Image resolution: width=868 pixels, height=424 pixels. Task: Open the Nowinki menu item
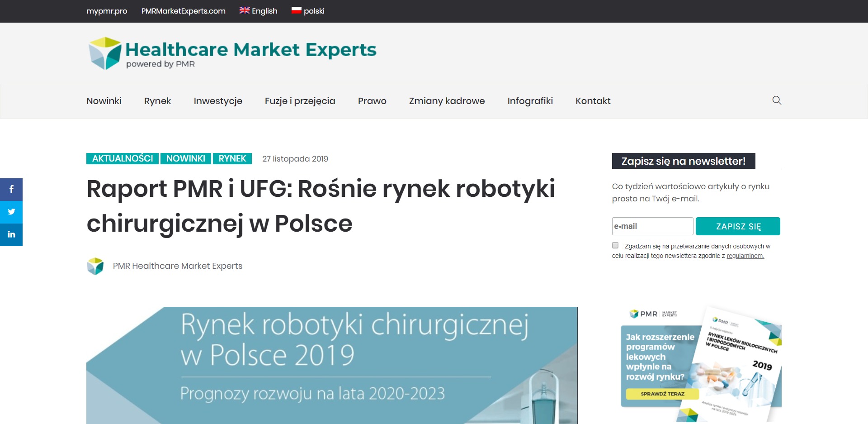pyautogui.click(x=104, y=101)
